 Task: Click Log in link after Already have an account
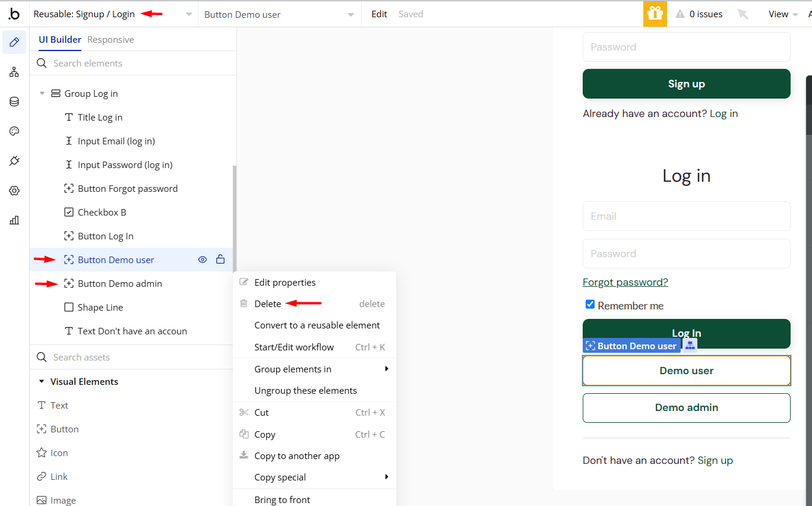tap(724, 113)
